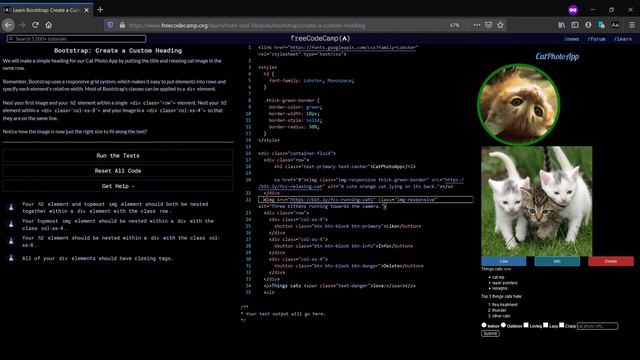This screenshot has height=360, width=640.
Task: Select the Outdoor radio button
Action: point(503,325)
